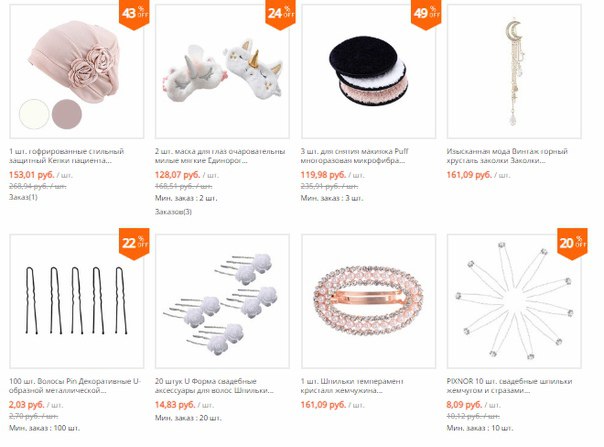Viewport: 604px width, 447px height.
Task: Open the '1 шт. гофрированные стильный' product title
Action: (67, 156)
